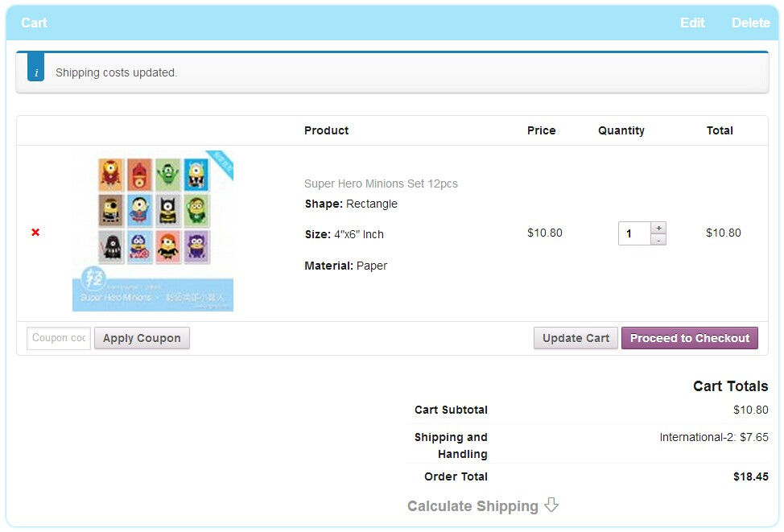Click the blue info icon in the notice

point(35,67)
